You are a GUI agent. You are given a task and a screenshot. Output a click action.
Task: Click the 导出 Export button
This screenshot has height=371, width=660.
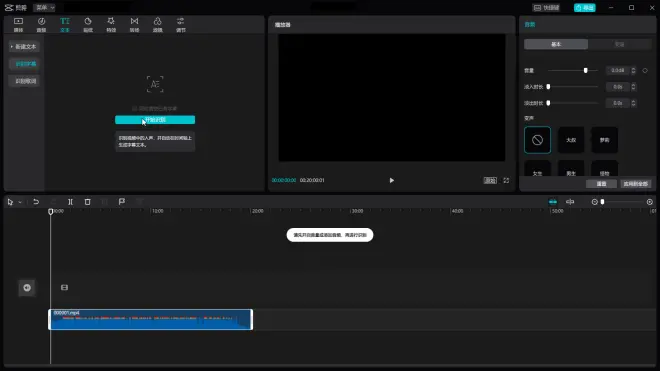coord(585,8)
